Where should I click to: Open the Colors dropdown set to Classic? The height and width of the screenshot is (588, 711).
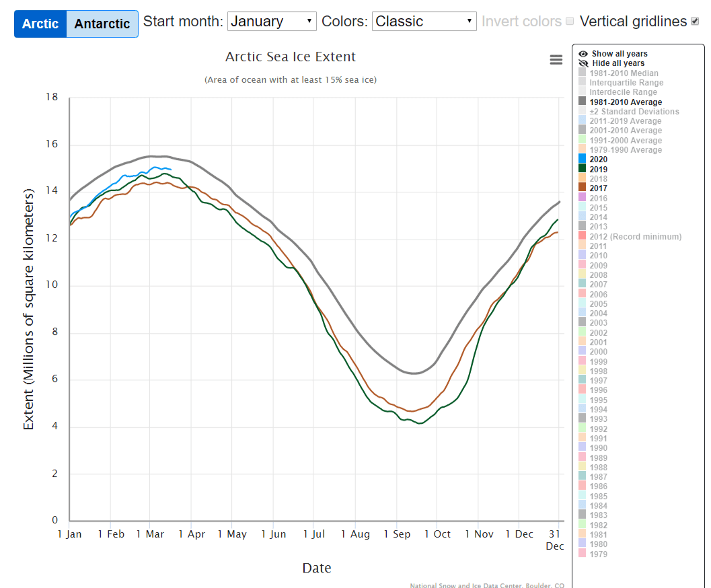[x=424, y=22]
